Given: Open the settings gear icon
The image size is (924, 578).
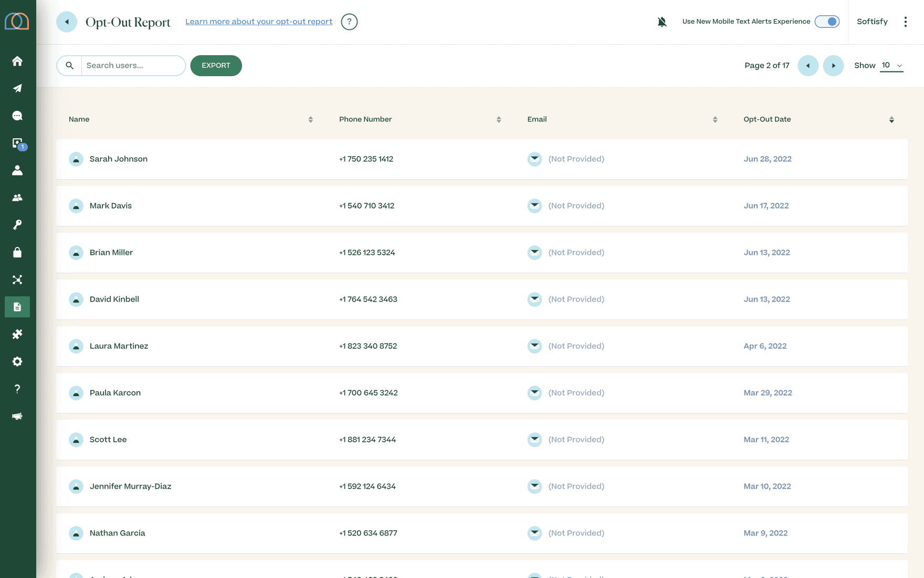Looking at the screenshot, I should click(x=17, y=362).
